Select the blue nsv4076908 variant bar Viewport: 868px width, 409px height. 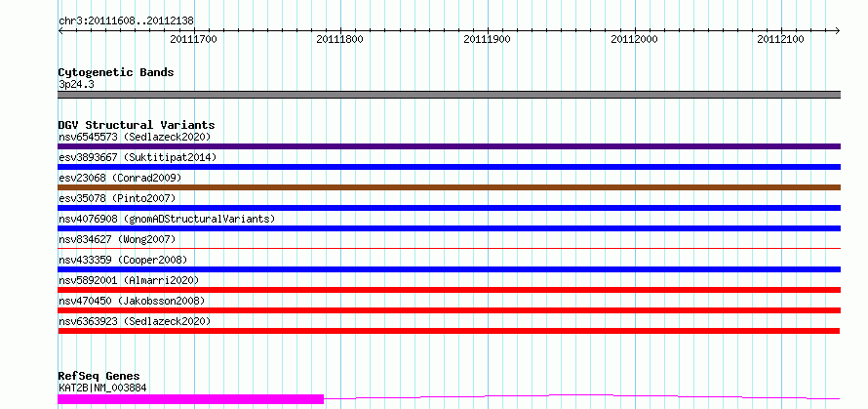[449, 228]
